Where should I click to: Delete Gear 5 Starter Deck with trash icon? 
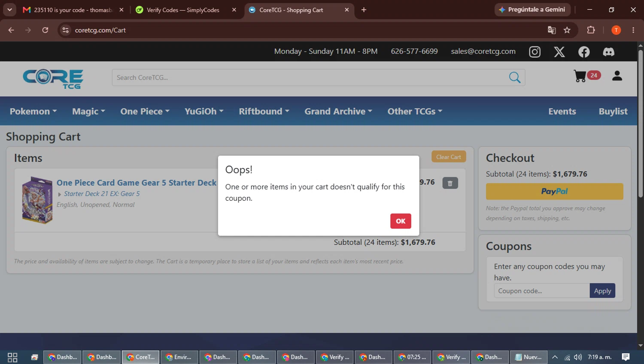pyautogui.click(x=450, y=183)
